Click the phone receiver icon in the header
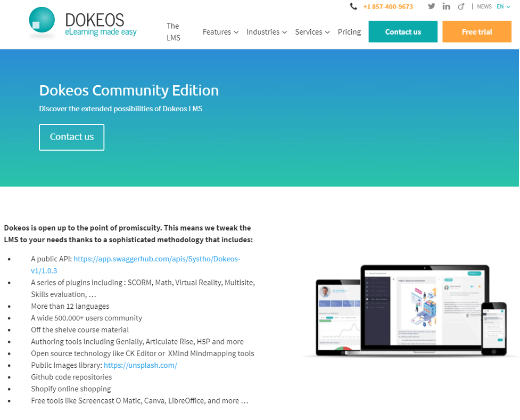This screenshot has height=420, width=520. (x=353, y=6)
